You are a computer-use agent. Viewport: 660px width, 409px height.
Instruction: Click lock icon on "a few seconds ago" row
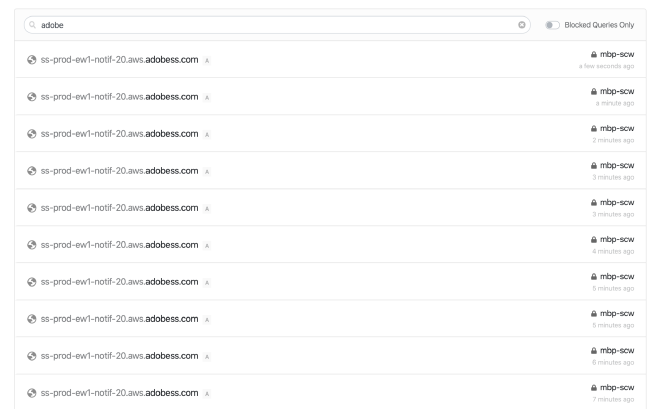pos(598,54)
